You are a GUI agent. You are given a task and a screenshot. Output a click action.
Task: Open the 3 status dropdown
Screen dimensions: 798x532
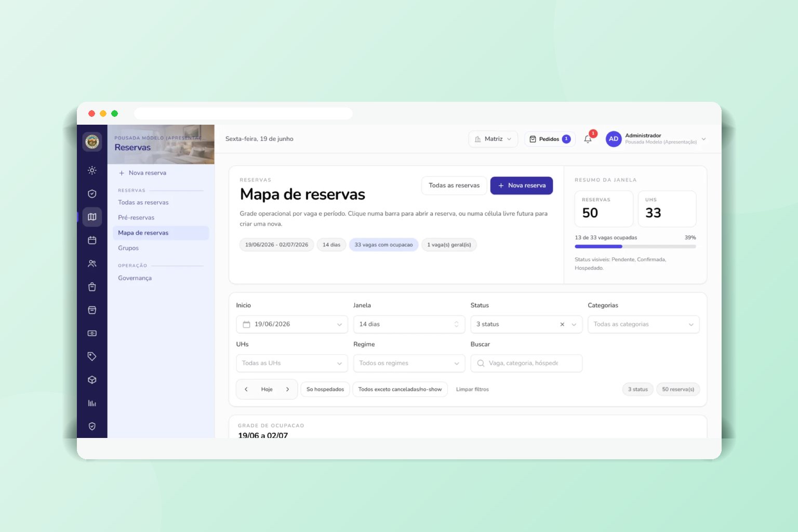pyautogui.click(x=526, y=324)
